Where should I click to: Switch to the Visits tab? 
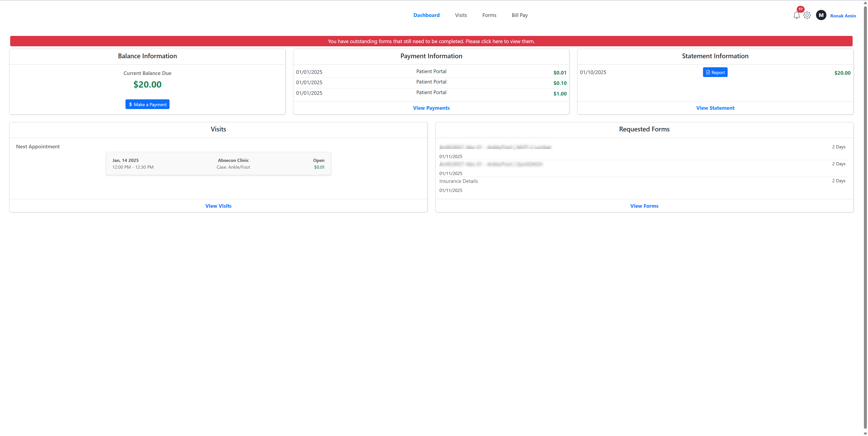click(461, 15)
